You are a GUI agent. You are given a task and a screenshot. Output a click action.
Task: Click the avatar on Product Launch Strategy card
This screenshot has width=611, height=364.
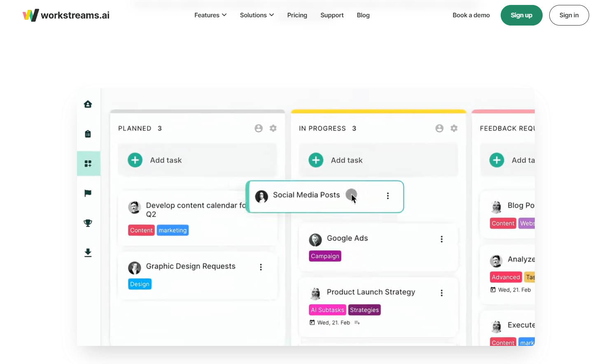(x=315, y=294)
